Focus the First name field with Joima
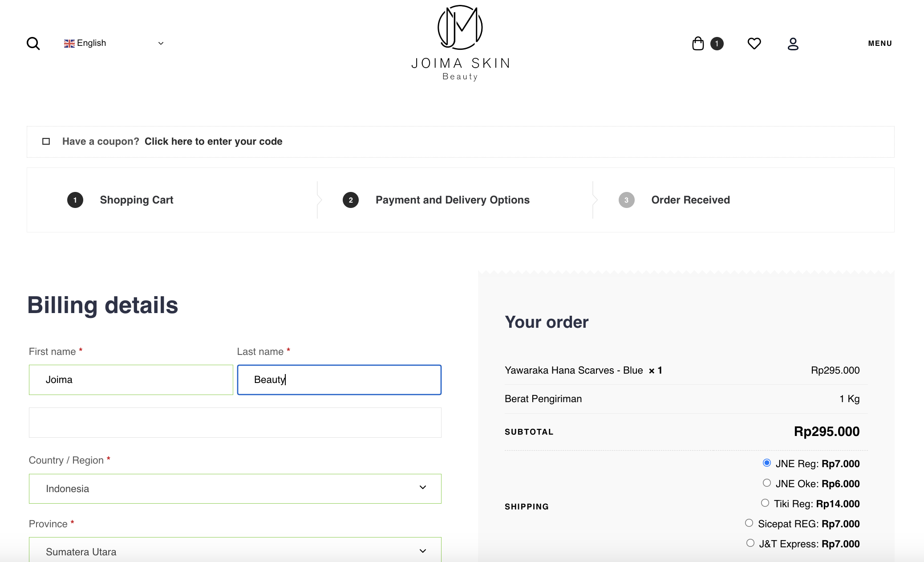The image size is (924, 562). coord(131,380)
